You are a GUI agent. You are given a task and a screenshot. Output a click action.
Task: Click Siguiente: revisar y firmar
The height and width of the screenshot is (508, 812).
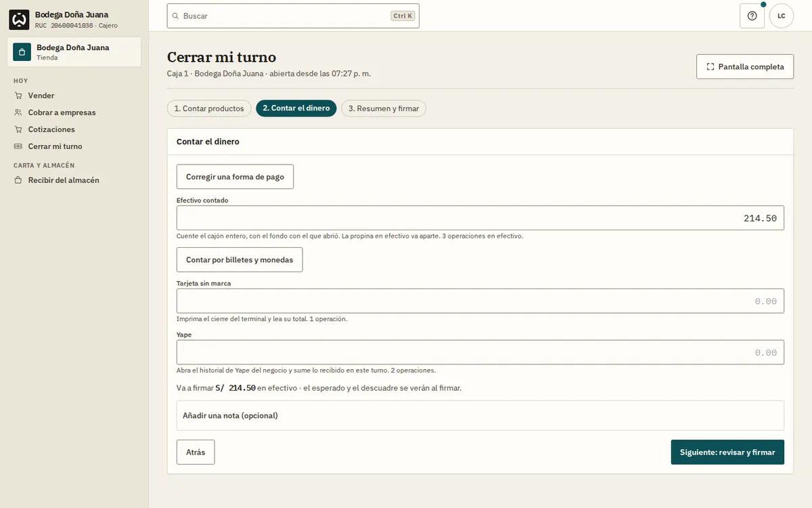pos(727,452)
